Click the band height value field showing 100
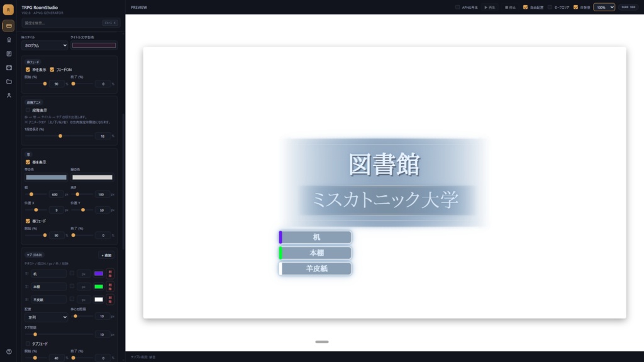 tap(101, 195)
